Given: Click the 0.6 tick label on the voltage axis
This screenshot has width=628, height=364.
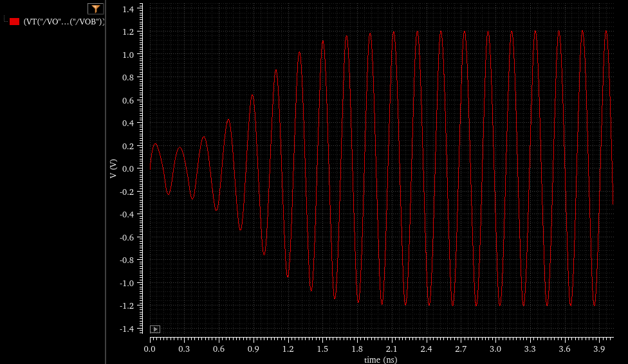Looking at the screenshot, I should pyautogui.click(x=127, y=100).
